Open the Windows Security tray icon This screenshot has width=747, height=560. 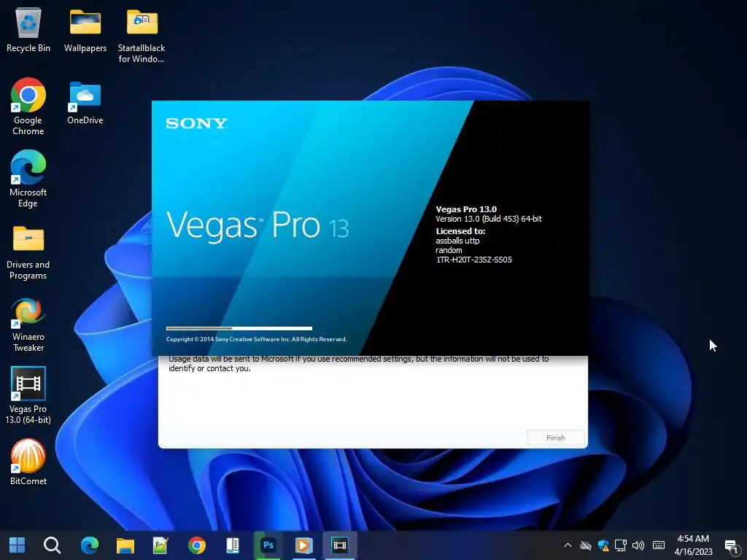603,545
